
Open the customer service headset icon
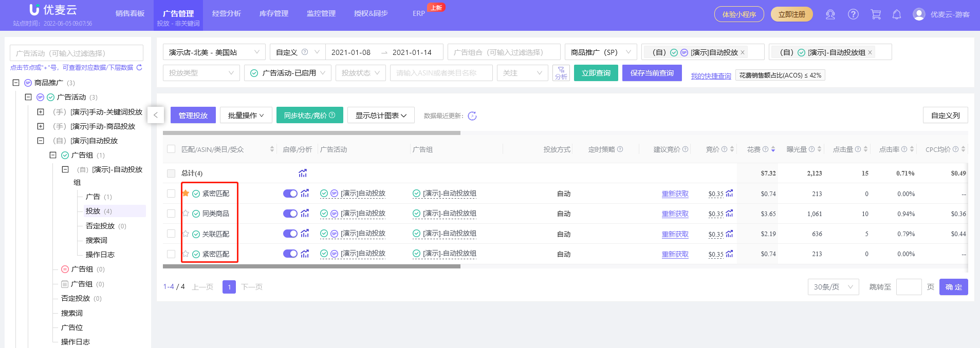[830, 14]
